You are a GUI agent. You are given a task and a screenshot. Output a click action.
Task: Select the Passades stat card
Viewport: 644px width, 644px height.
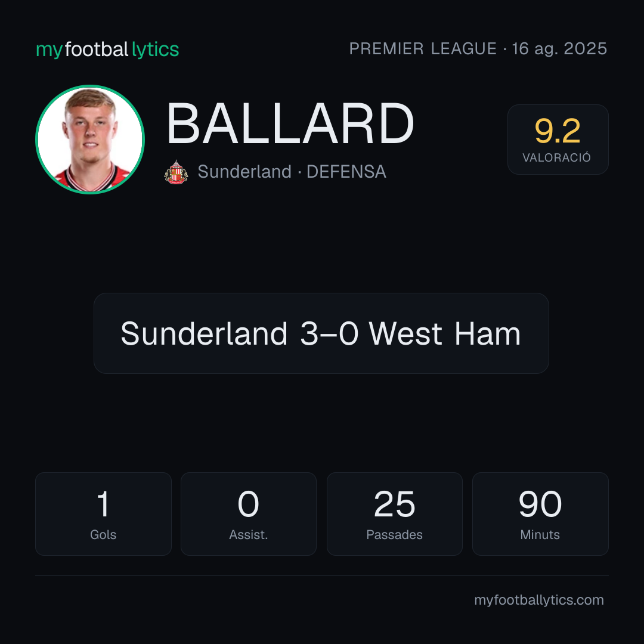pyautogui.click(x=395, y=514)
